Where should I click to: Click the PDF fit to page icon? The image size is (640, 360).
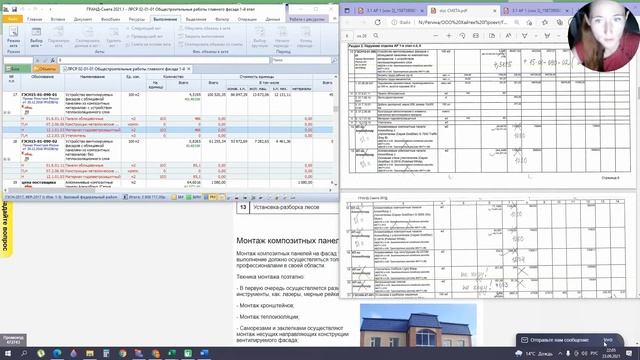pos(476,36)
